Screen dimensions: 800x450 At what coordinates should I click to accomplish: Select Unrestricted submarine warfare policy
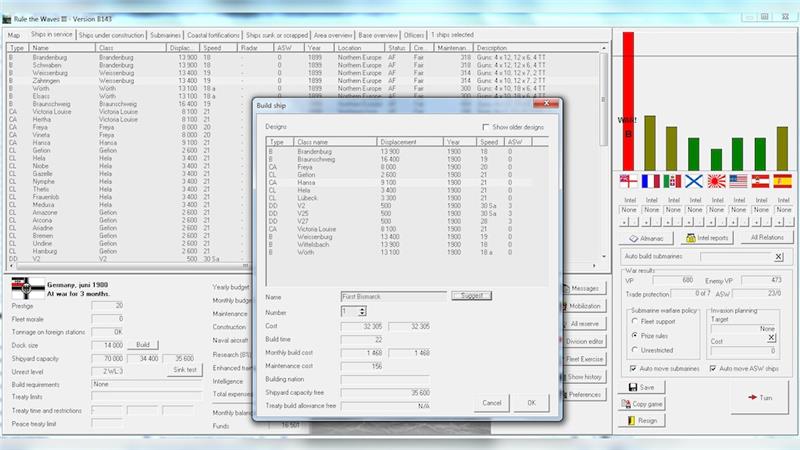tap(635, 350)
